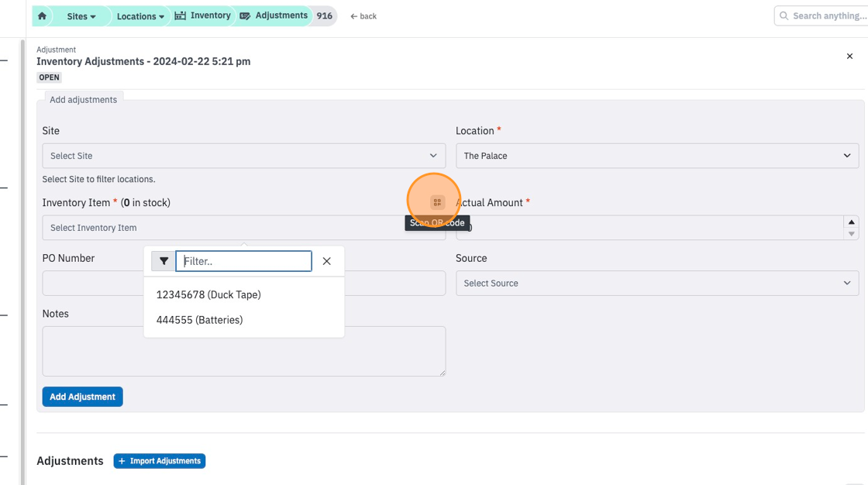Viewport: 868px width, 485px height.
Task: Open the Locations breadcrumb dropdown
Action: (140, 16)
